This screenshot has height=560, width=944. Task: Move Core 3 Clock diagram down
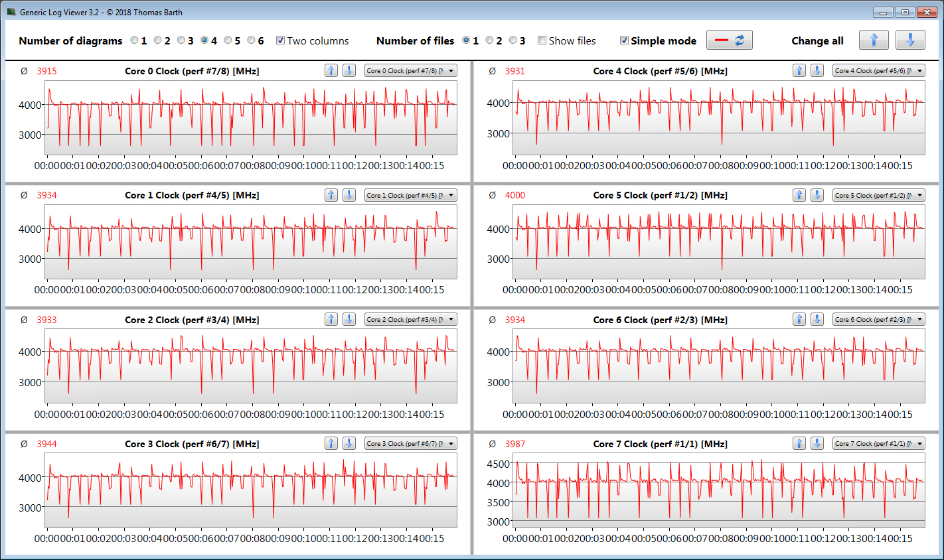349,443
